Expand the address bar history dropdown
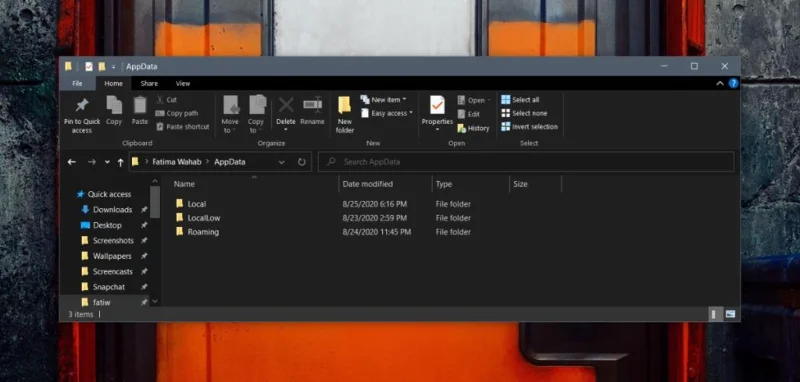This screenshot has width=800, height=382. point(282,162)
